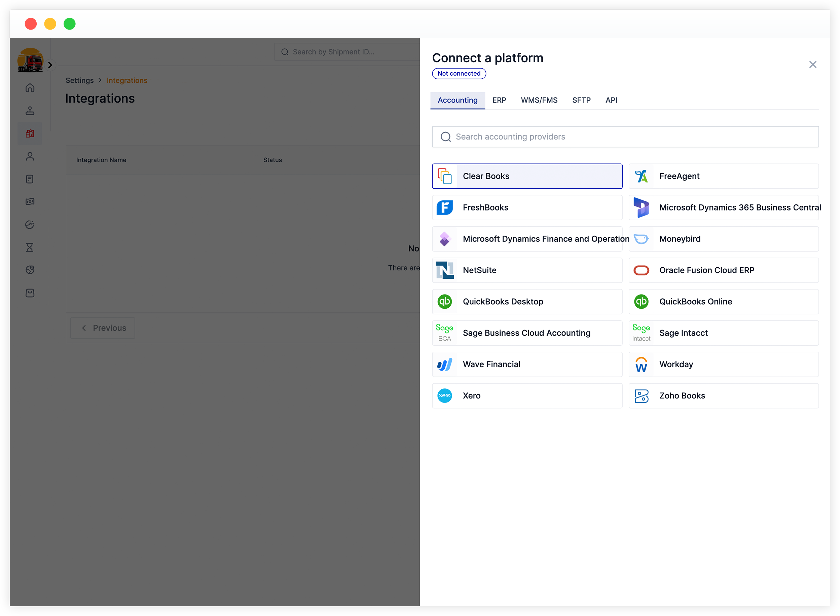
Task: Select QuickBooks Online
Action: coord(724,302)
